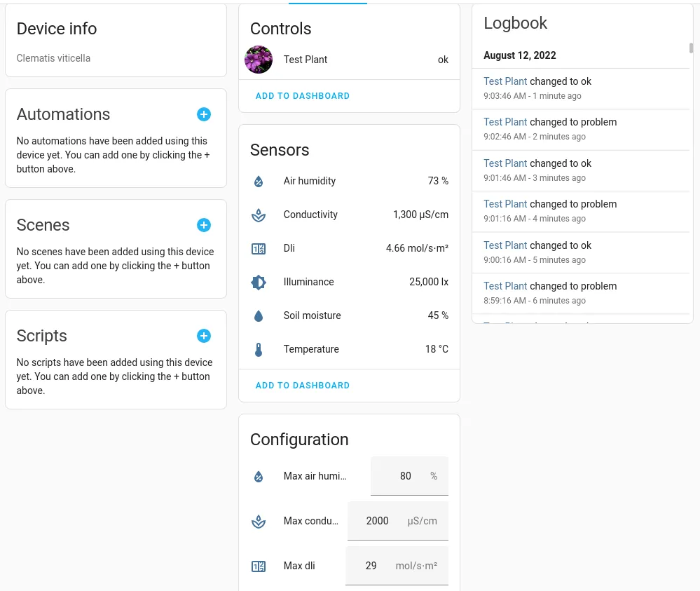Add Sensors card to dashboard
This screenshot has height=591, width=700.
tap(302, 386)
